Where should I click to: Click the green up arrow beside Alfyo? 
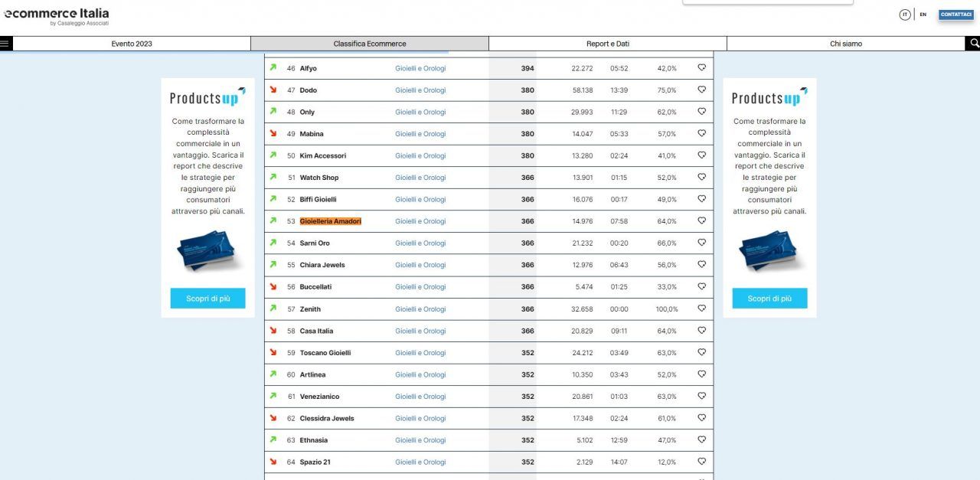[x=273, y=67]
